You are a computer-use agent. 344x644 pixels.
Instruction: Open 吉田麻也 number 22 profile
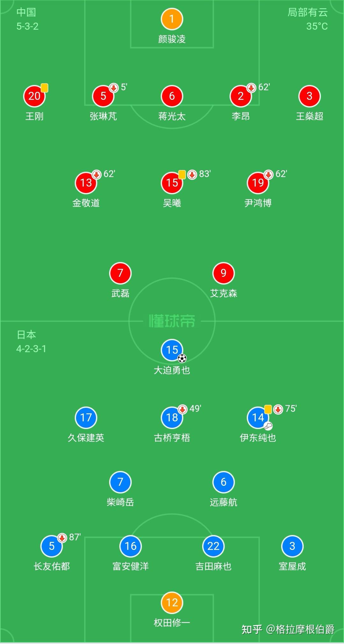[213, 546]
